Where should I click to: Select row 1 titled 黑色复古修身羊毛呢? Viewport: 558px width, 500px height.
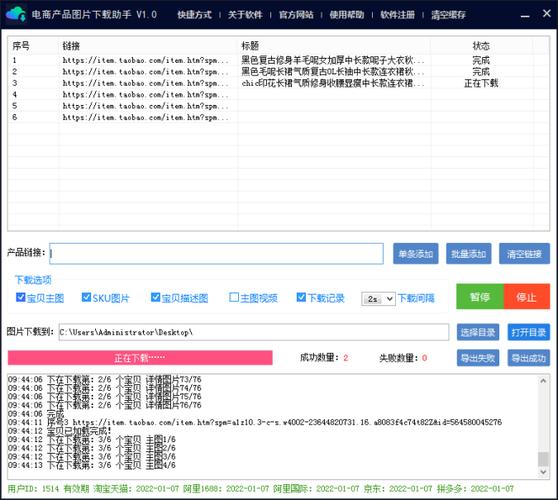coord(278,60)
